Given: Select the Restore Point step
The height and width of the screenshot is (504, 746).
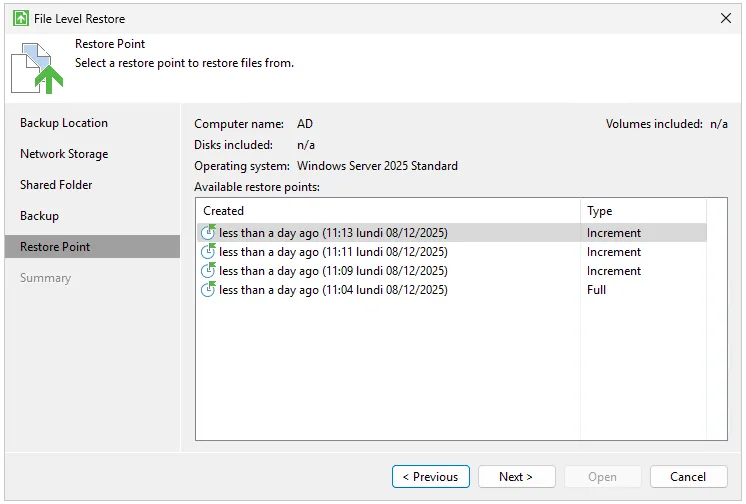Looking at the screenshot, I should click(55, 247).
